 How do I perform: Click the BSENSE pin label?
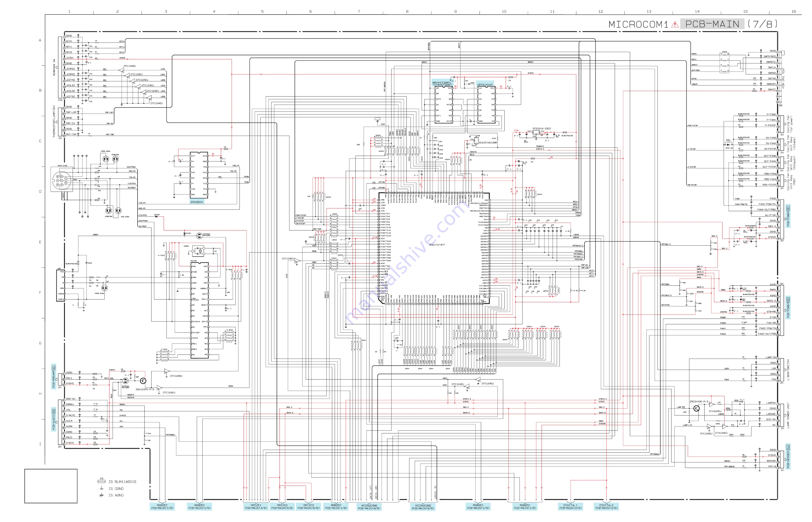tap(771, 461)
